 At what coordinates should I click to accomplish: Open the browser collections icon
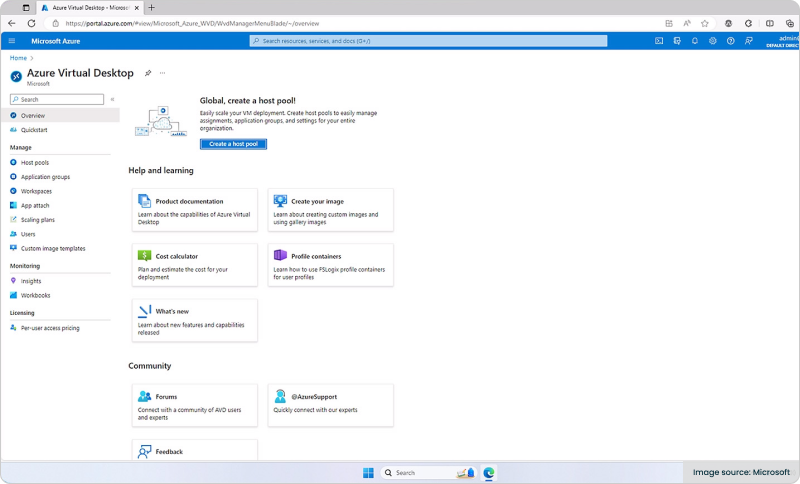pos(789,23)
